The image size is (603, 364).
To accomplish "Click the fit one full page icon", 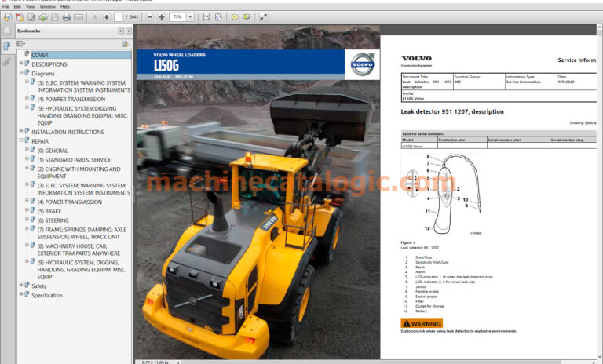I will tap(218, 17).
